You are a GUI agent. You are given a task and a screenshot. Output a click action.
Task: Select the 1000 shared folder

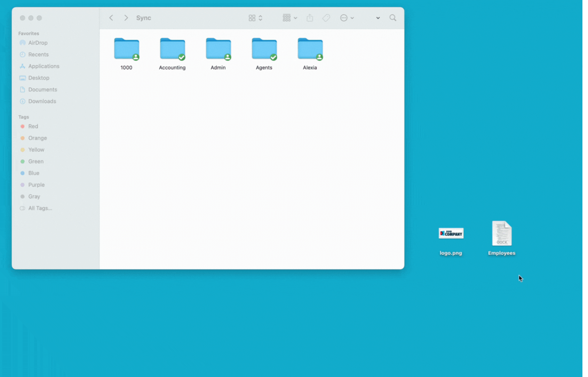tap(126, 50)
